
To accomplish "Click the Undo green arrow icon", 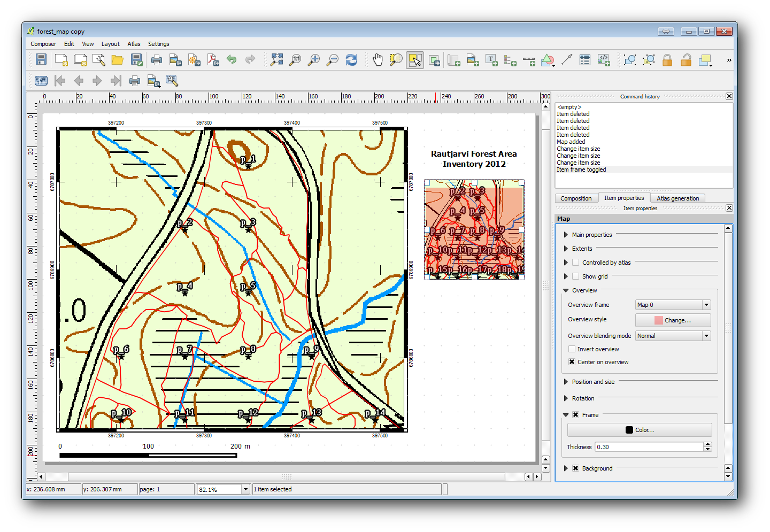I will [232, 60].
